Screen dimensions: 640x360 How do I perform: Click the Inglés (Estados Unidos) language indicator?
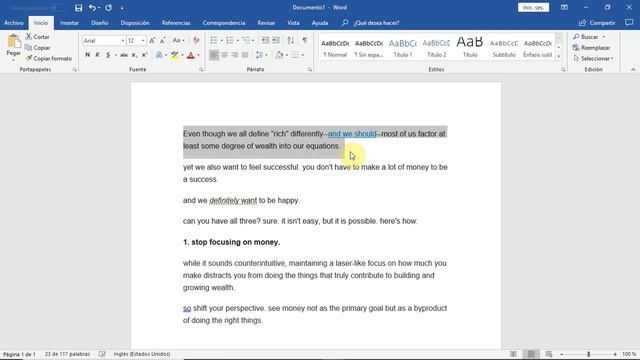pyautogui.click(x=142, y=354)
